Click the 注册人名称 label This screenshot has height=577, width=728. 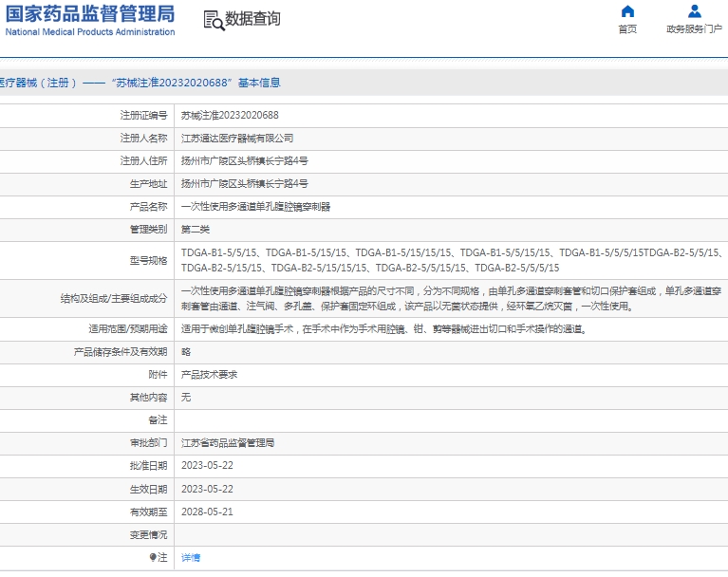click(x=143, y=139)
